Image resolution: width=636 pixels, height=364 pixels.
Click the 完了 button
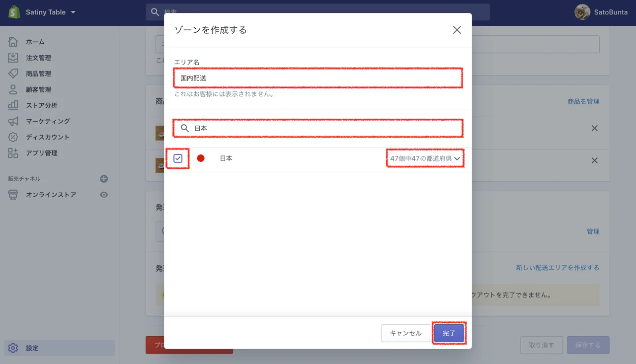click(x=449, y=333)
